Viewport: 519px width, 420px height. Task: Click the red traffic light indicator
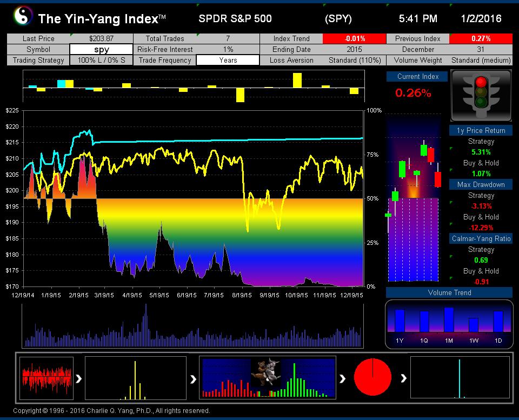[x=481, y=82]
